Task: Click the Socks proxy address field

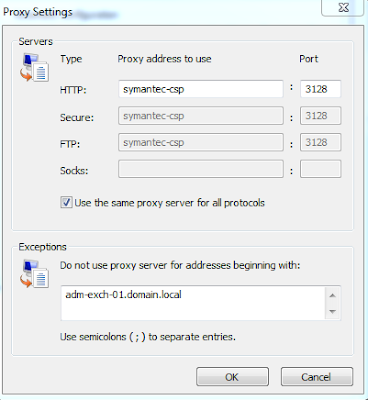Action: 201,169
